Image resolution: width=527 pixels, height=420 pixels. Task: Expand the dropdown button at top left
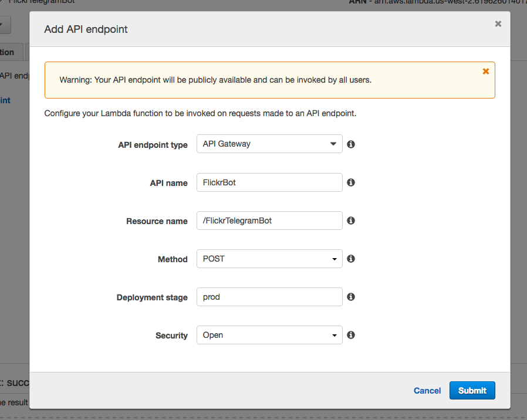click(x=4, y=25)
